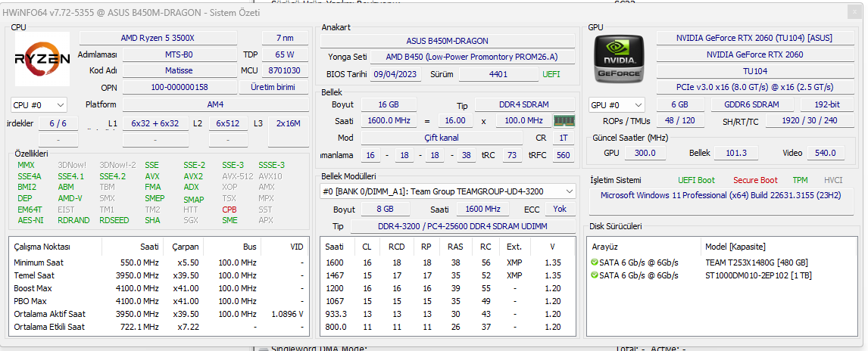Viewport: 868px width, 351px height.
Task: Click the Çift kanal mode field
Action: point(442,138)
